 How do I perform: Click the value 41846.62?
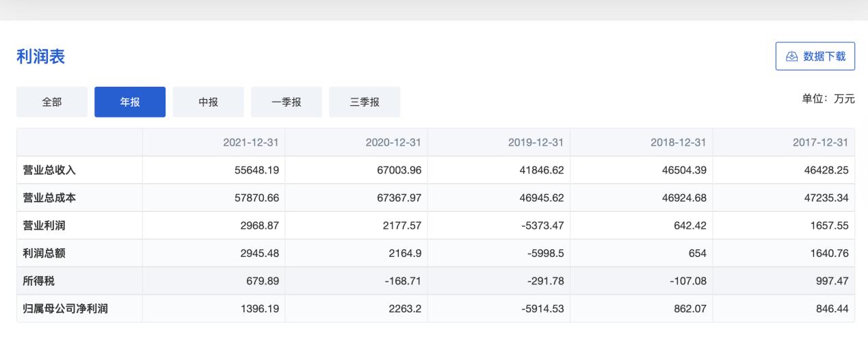pos(541,170)
